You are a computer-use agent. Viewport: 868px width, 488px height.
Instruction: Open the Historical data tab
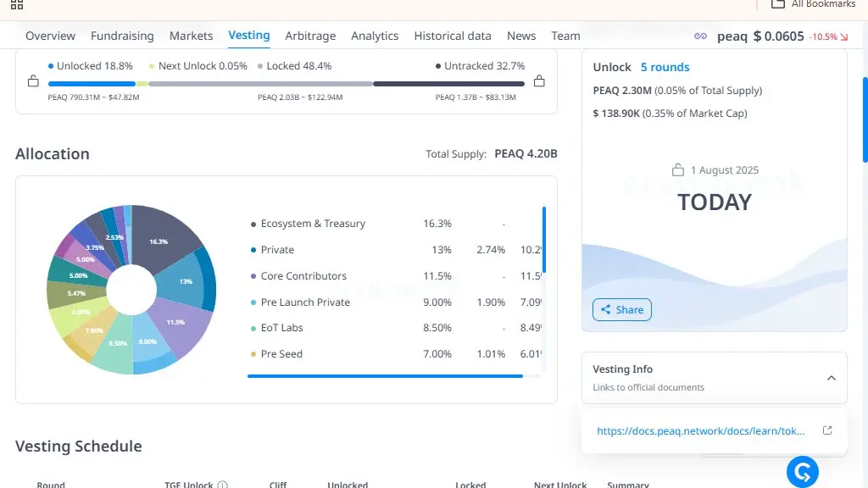(453, 36)
